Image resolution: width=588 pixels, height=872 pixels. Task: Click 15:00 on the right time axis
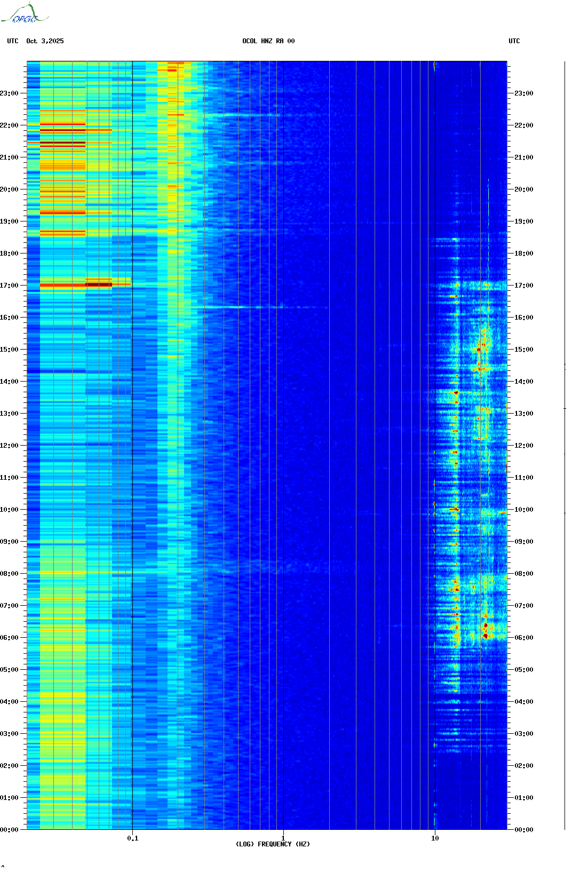click(523, 350)
